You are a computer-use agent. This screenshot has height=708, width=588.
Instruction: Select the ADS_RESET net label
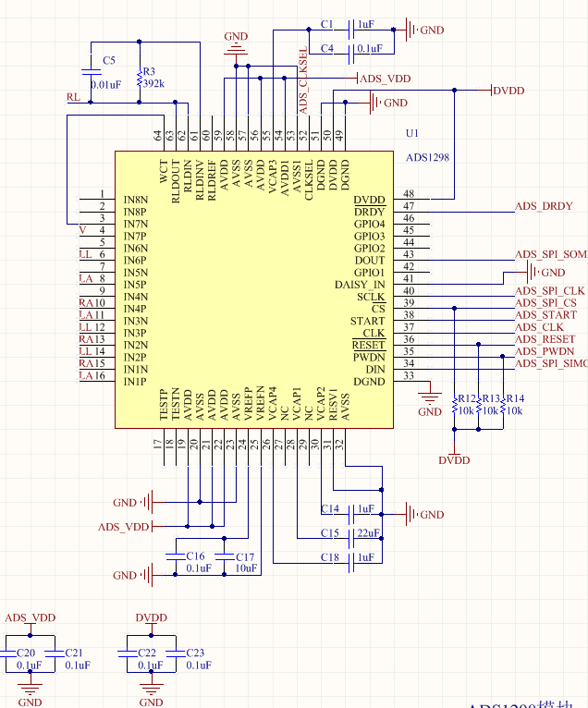point(545,339)
